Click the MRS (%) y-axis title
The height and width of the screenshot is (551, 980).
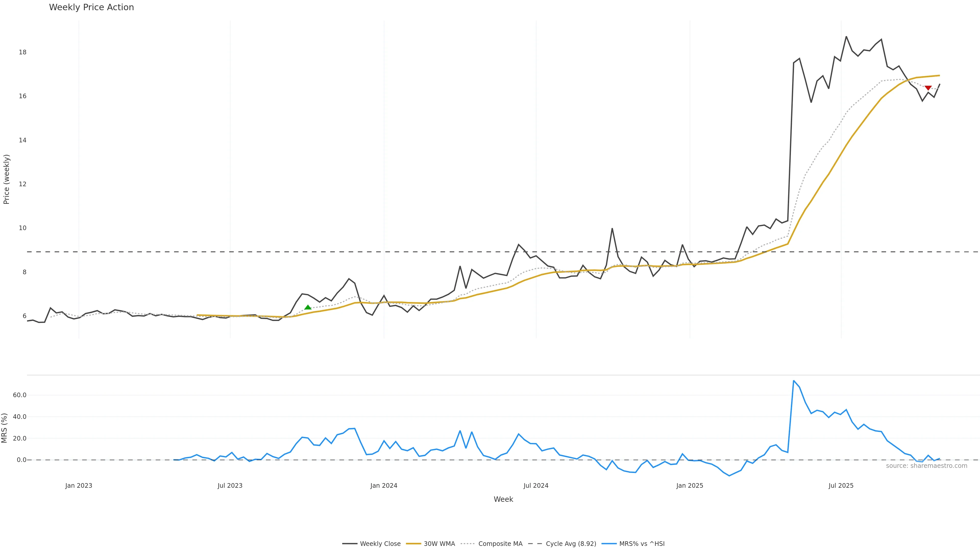[5, 428]
